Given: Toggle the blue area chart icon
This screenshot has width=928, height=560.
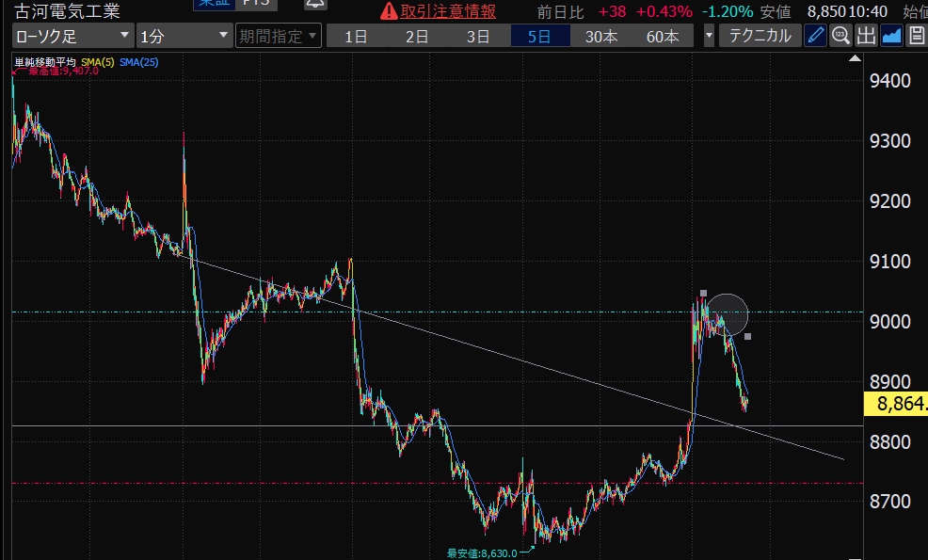Looking at the screenshot, I should [891, 37].
